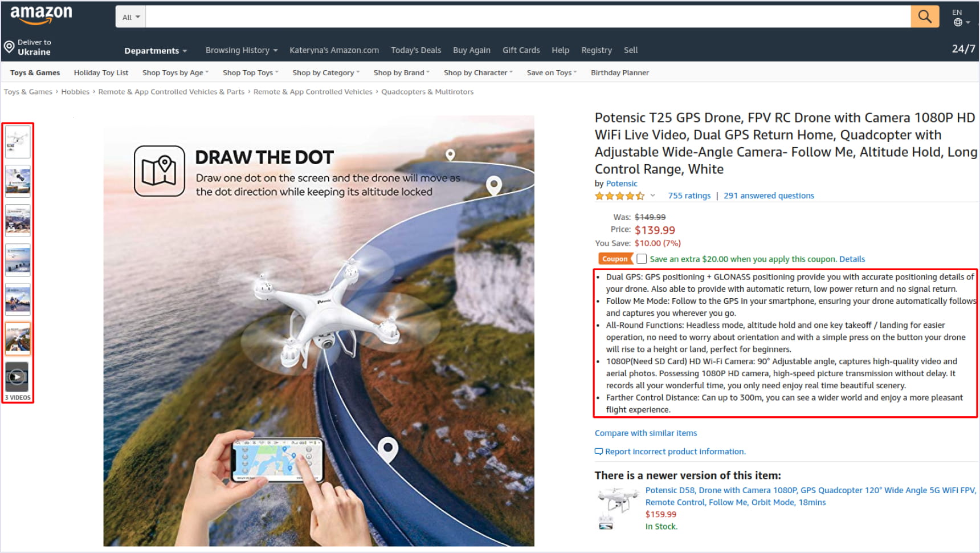This screenshot has height=553, width=980.
Task: Open the Buy Again page
Action: point(472,50)
